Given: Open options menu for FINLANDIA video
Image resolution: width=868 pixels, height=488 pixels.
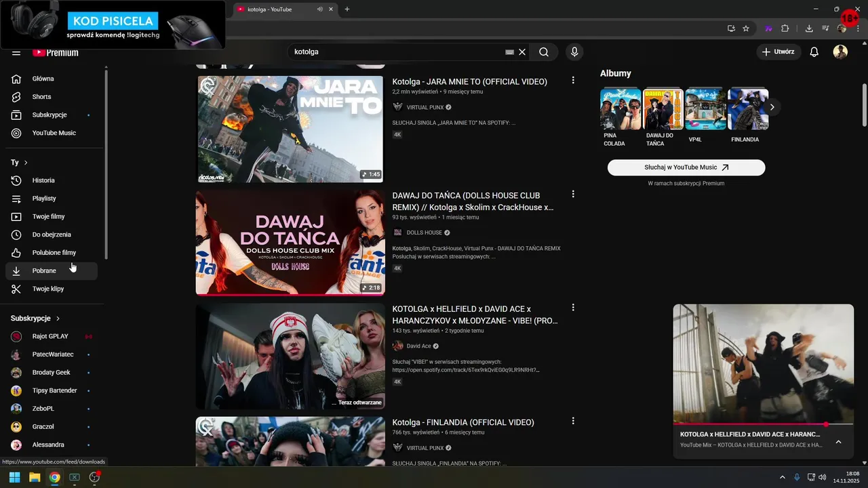Looking at the screenshot, I should (x=573, y=421).
